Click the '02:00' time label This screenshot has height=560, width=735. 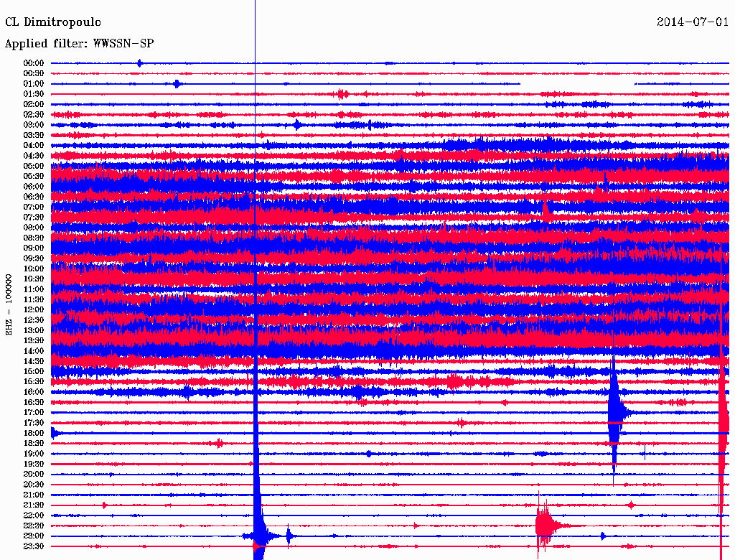pyautogui.click(x=34, y=104)
